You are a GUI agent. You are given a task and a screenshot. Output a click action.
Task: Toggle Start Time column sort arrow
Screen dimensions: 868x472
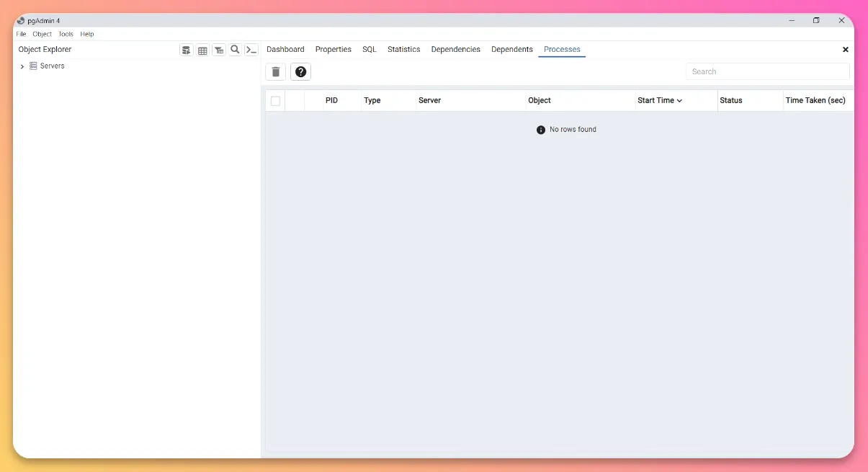click(x=679, y=101)
